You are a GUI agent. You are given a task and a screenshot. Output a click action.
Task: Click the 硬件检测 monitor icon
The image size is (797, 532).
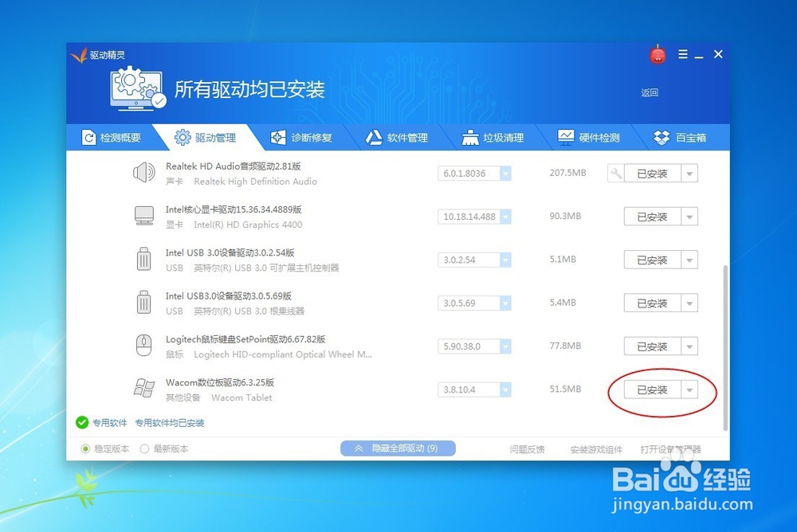pyautogui.click(x=566, y=137)
